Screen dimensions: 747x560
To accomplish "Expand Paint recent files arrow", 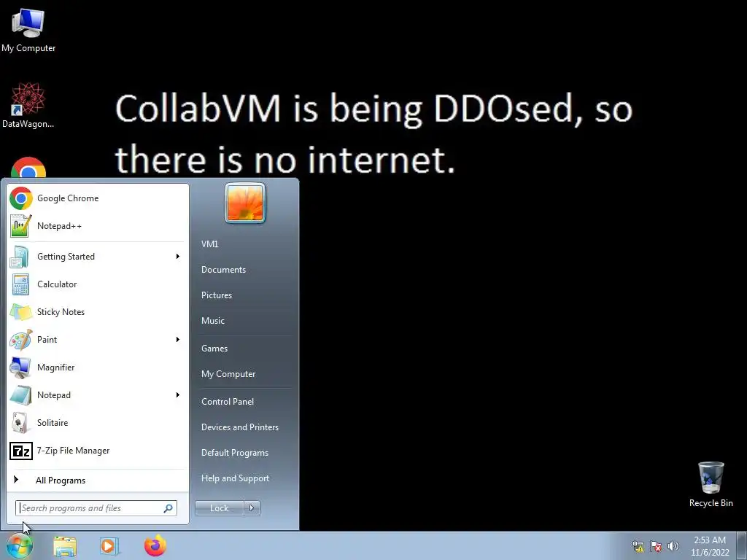I will 178,340.
